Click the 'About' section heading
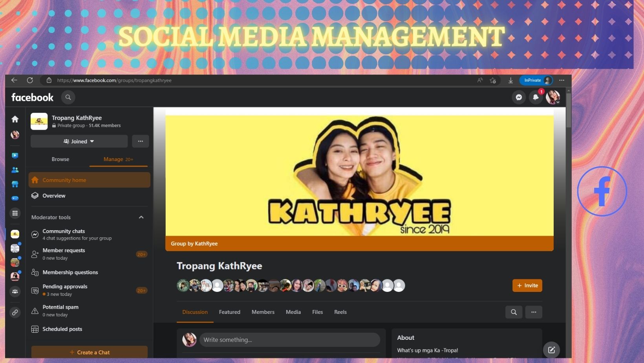The width and height of the screenshot is (644, 363). tap(406, 338)
